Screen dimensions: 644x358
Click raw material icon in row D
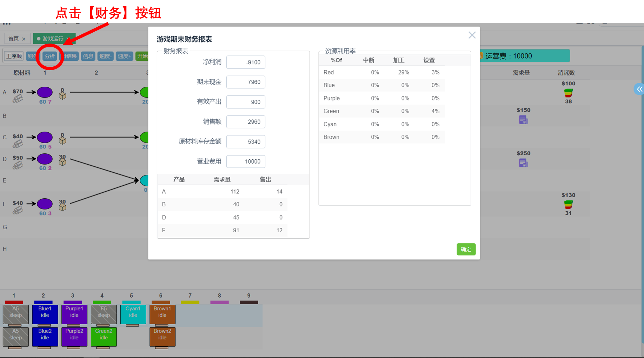point(18,165)
